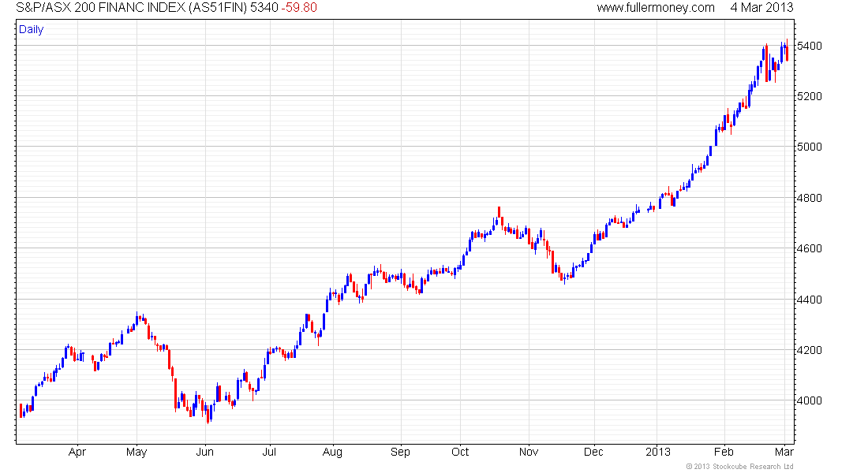Click the Feb month label
Screen dimensions: 868x473
(x=724, y=452)
